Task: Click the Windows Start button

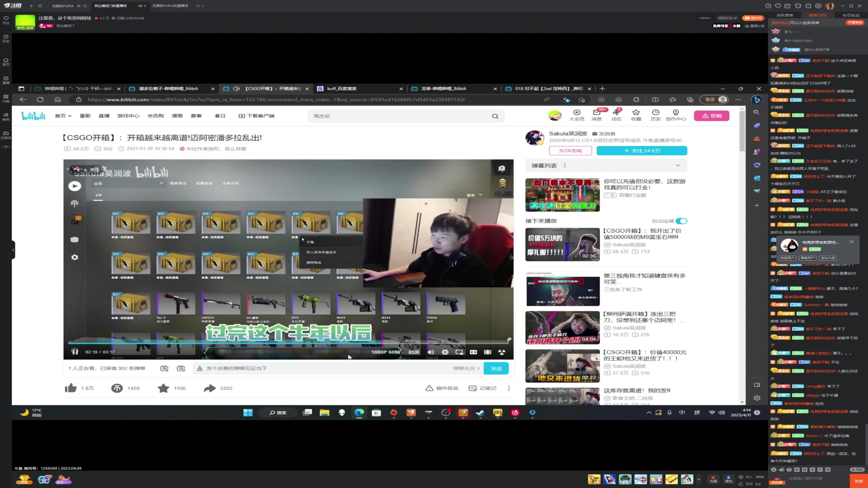Action: [x=248, y=413]
